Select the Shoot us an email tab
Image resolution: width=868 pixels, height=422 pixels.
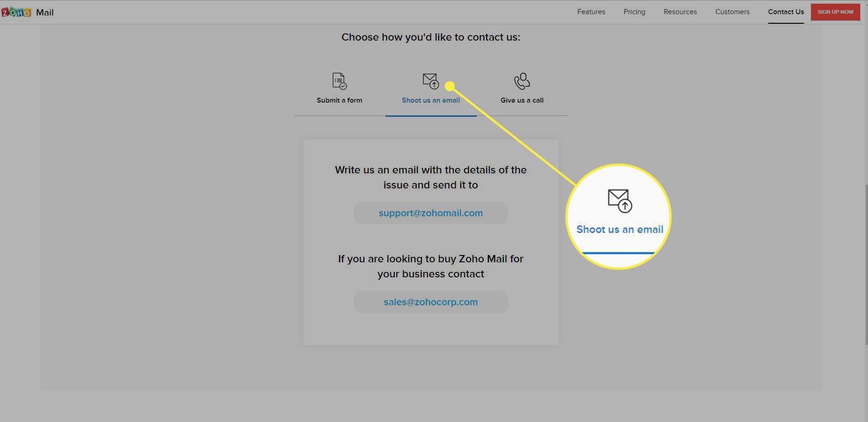click(x=431, y=93)
